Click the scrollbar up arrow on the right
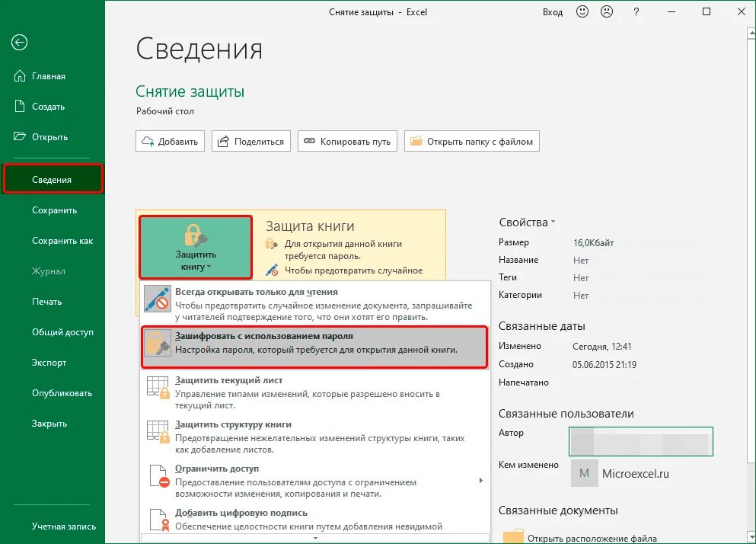This screenshot has height=544, width=756. (x=751, y=34)
